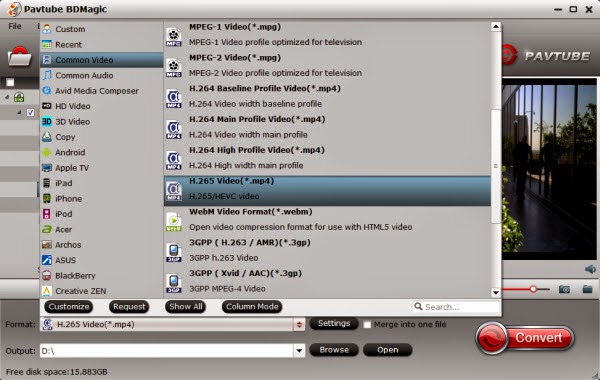Choose the Common Audio category
600x380 pixels.
[101, 75]
